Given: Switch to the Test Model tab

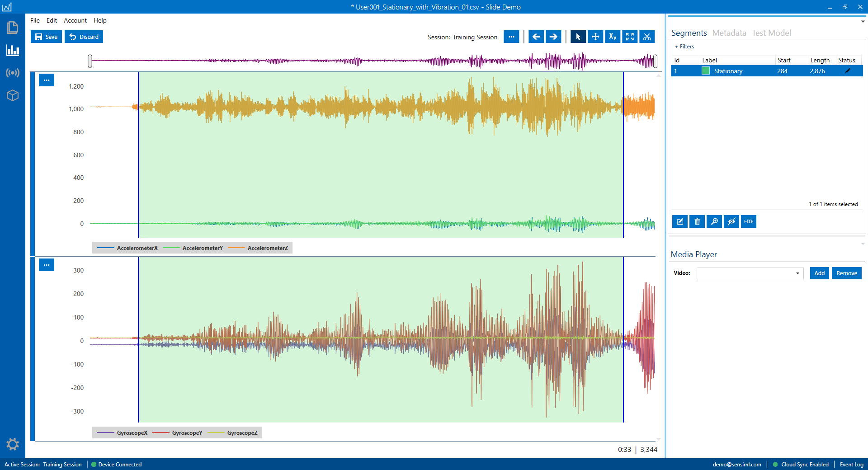Looking at the screenshot, I should (x=771, y=33).
